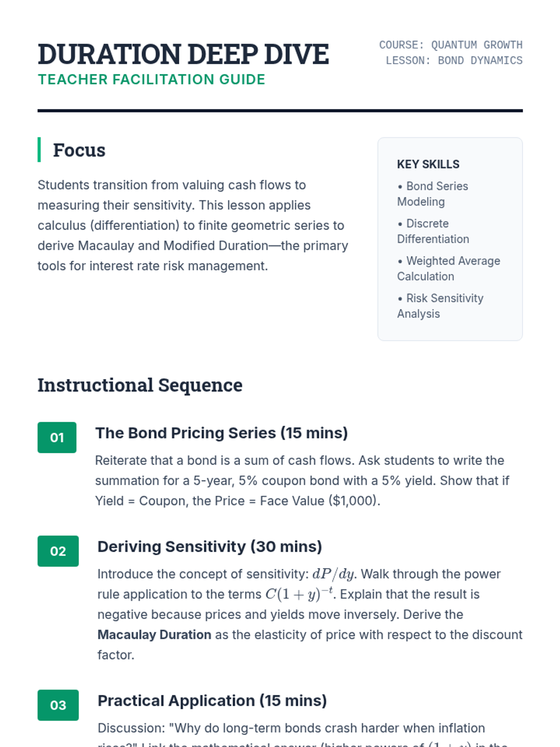Click The Bond Pricing Series heading
This screenshot has height=747, width=560.
221,433
